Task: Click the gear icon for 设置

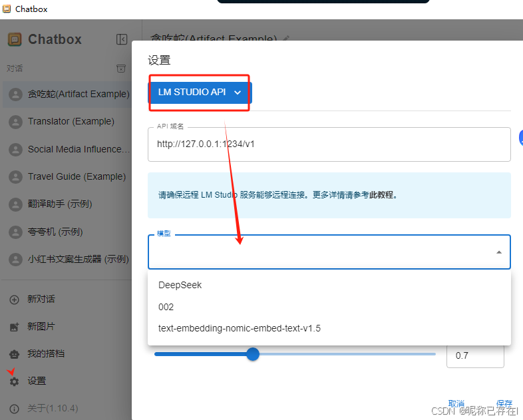Action: [x=14, y=381]
